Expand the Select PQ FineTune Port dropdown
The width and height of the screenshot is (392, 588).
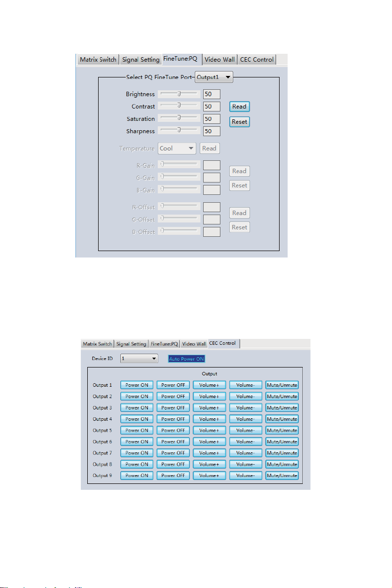click(214, 77)
